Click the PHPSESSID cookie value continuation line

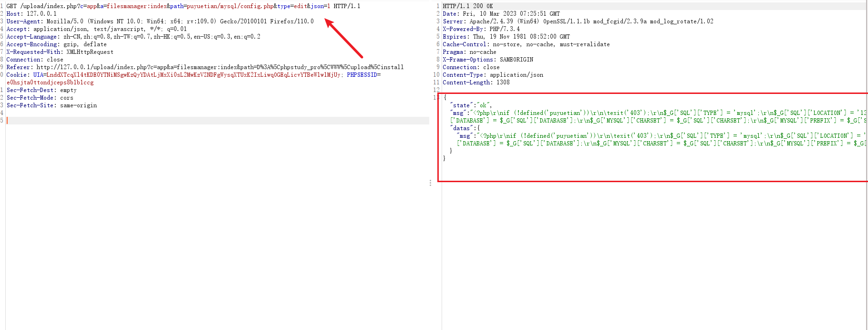point(50,82)
